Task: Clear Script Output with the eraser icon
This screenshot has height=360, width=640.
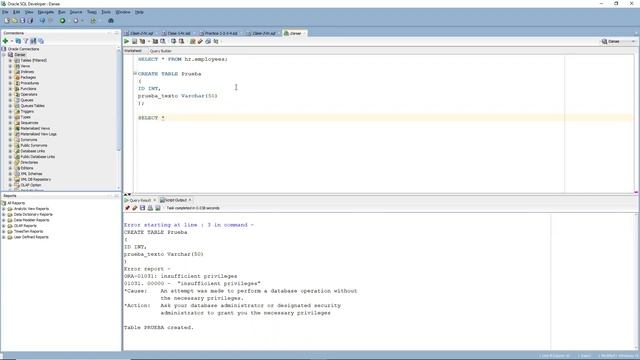Action: (135, 208)
